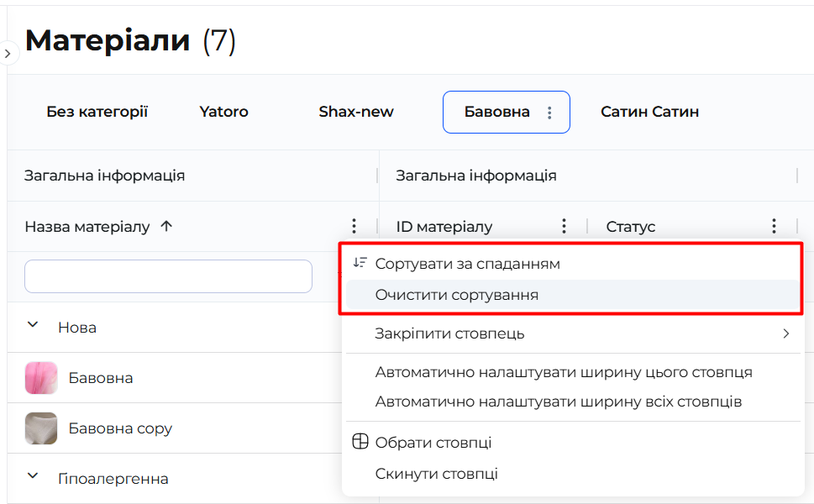This screenshot has width=814, height=504.
Task: Choose Автоматично налаштувати ширину всіх стовпців
Action: click(x=559, y=402)
